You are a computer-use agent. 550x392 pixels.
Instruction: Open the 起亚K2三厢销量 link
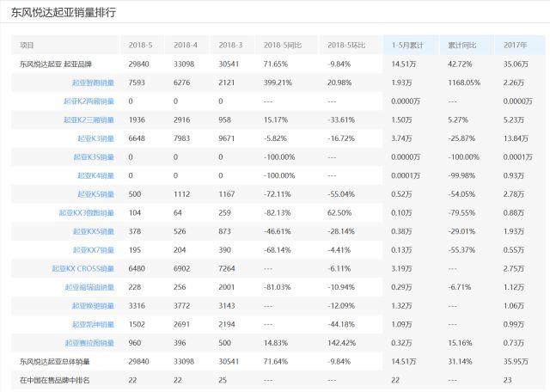coord(89,119)
